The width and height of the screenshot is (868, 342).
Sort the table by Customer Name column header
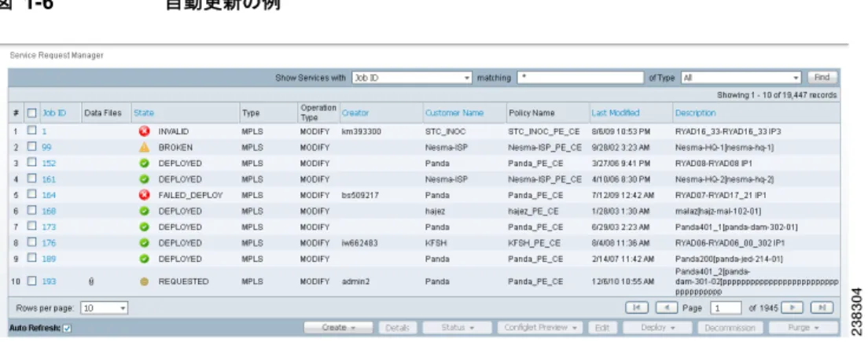(x=454, y=113)
